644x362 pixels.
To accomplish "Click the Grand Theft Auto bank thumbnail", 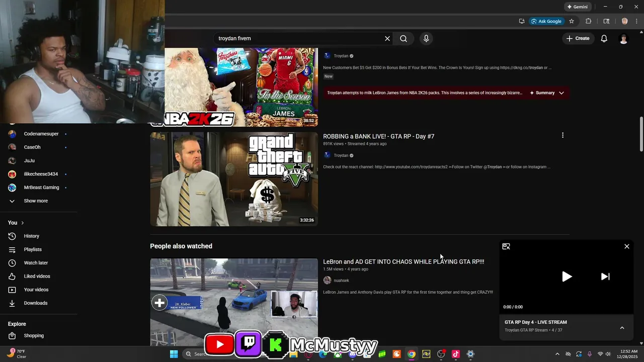I will pyautogui.click(x=234, y=179).
